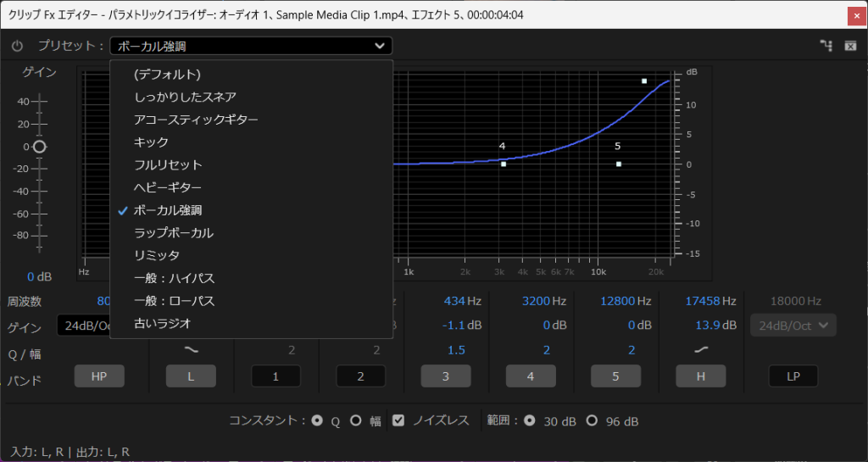
Task: Toggle band 4 button
Action: [531, 376]
